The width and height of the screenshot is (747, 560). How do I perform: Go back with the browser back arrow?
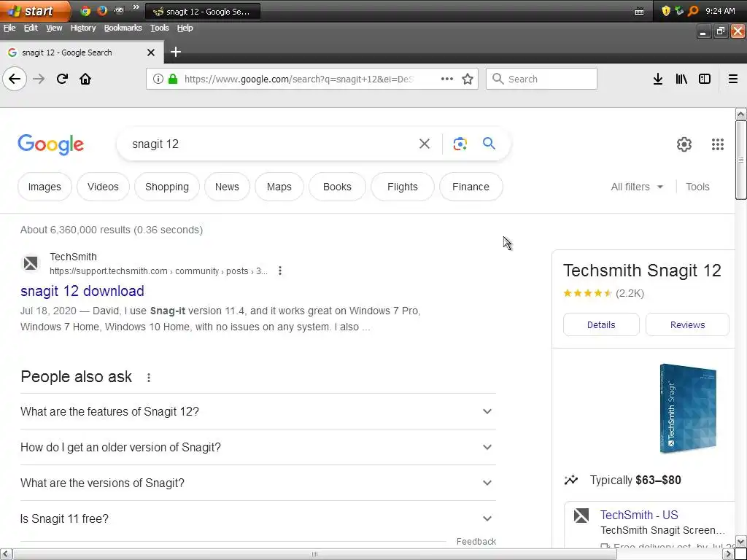pyautogui.click(x=15, y=79)
